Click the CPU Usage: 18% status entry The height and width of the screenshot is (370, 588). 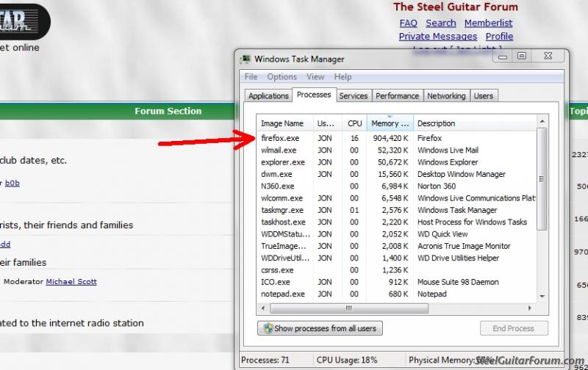347,360
